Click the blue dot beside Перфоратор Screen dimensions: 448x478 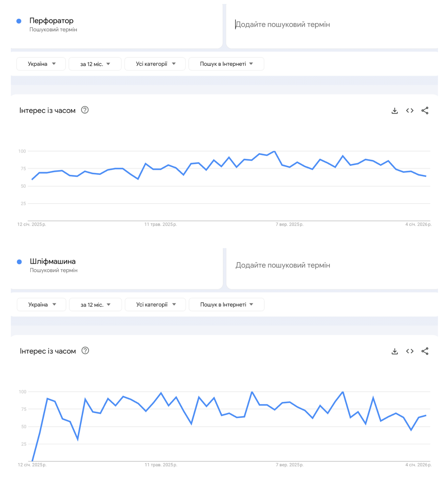pos(19,21)
